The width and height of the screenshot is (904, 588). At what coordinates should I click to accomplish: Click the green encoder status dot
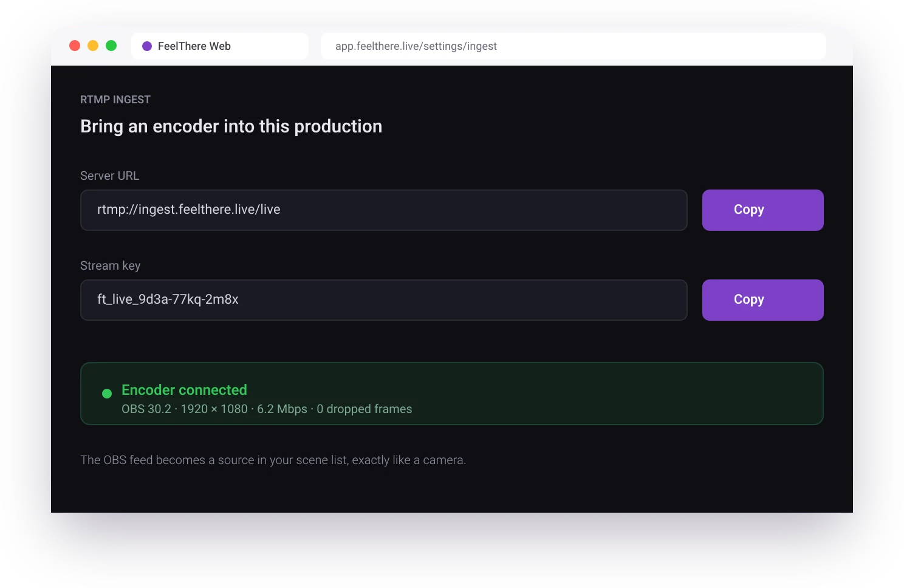107,394
